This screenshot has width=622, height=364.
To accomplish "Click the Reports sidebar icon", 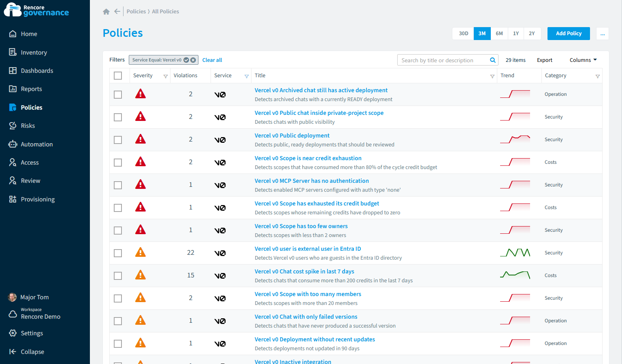I will 13,89.
